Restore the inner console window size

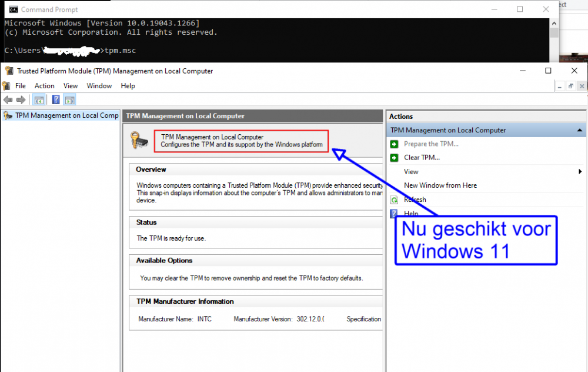click(570, 86)
